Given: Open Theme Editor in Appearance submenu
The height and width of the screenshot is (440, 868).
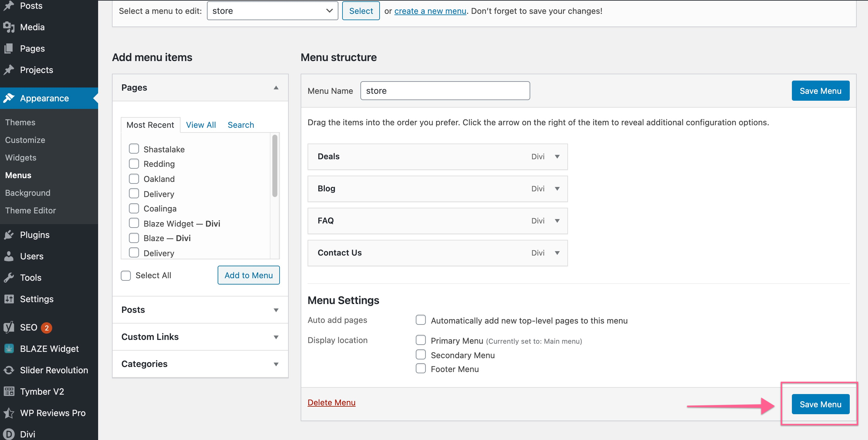Looking at the screenshot, I should [x=30, y=210].
